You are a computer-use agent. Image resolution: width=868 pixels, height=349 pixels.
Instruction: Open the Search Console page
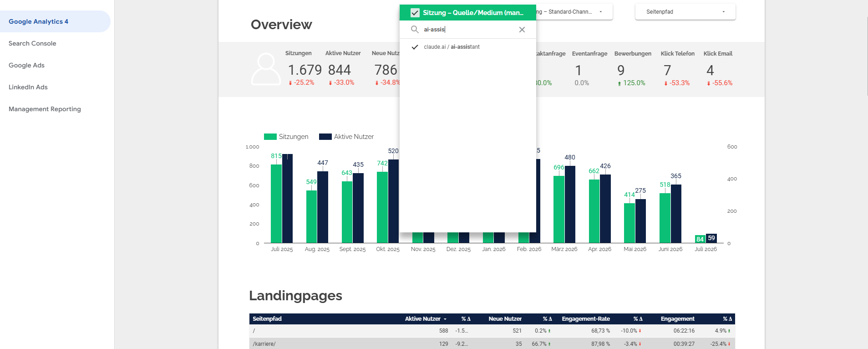click(32, 43)
